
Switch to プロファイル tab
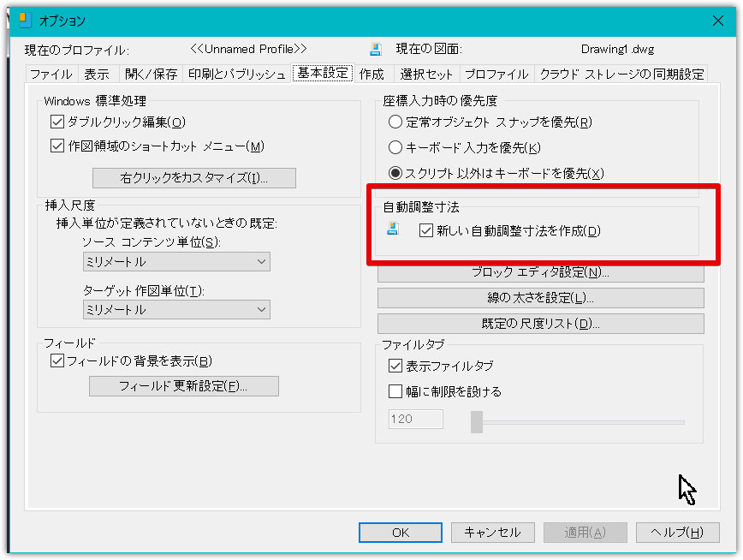[496, 74]
